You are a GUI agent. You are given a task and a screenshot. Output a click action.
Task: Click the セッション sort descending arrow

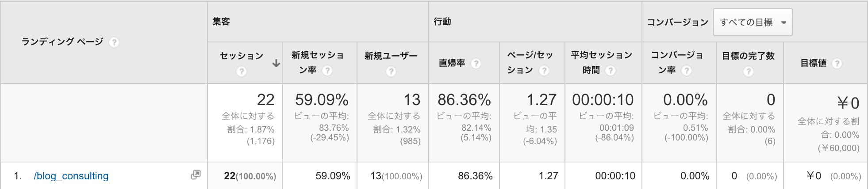276,63
